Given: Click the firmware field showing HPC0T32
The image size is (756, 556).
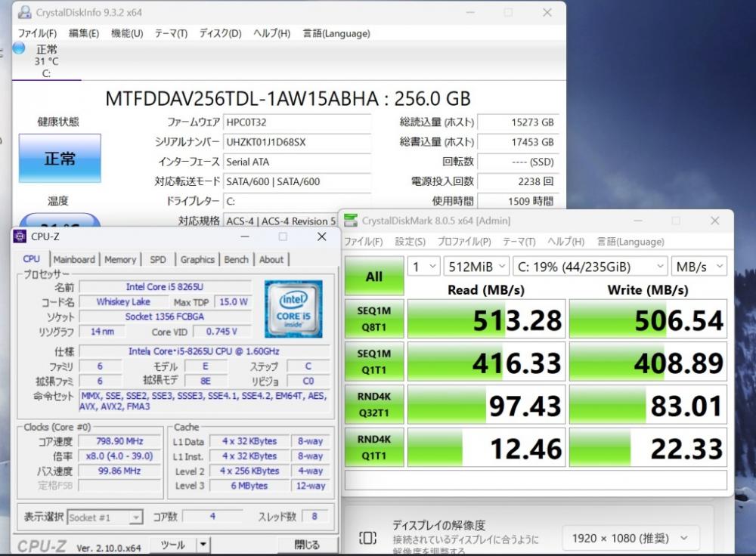Looking at the screenshot, I should point(297,122).
